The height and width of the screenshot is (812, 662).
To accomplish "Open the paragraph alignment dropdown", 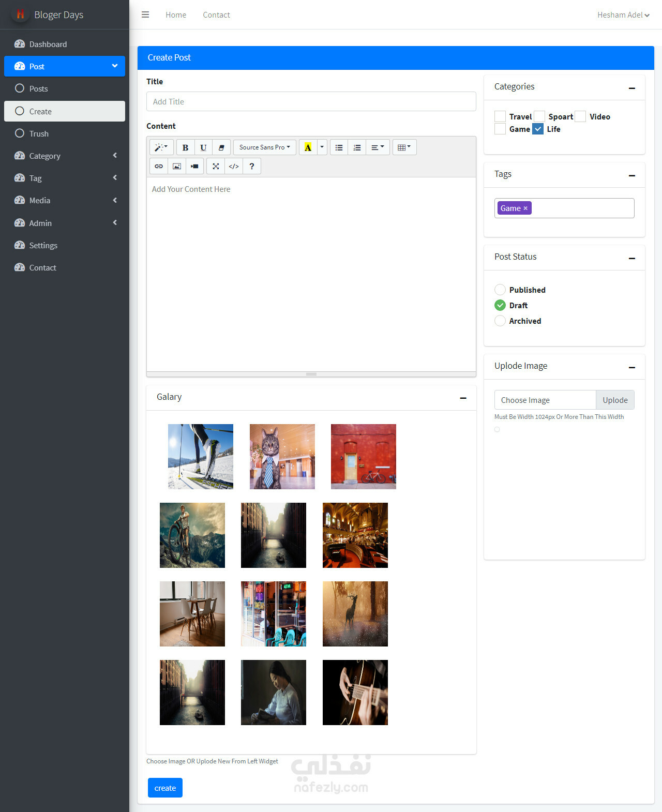I will coord(378,147).
